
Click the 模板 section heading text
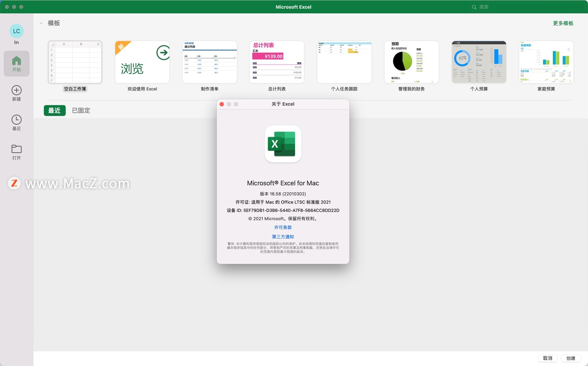point(54,23)
